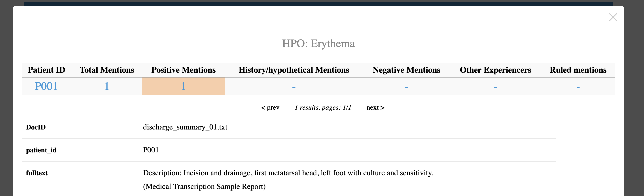Go to next results page
Viewport: 644px width, 196px height.
click(x=375, y=107)
